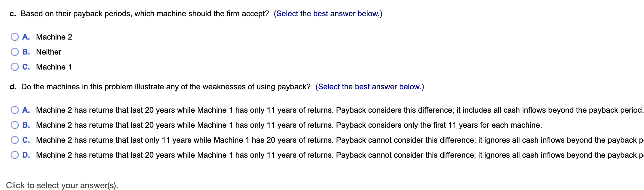Select radio button A for Machine 2
The image size is (644, 190).
14,37
